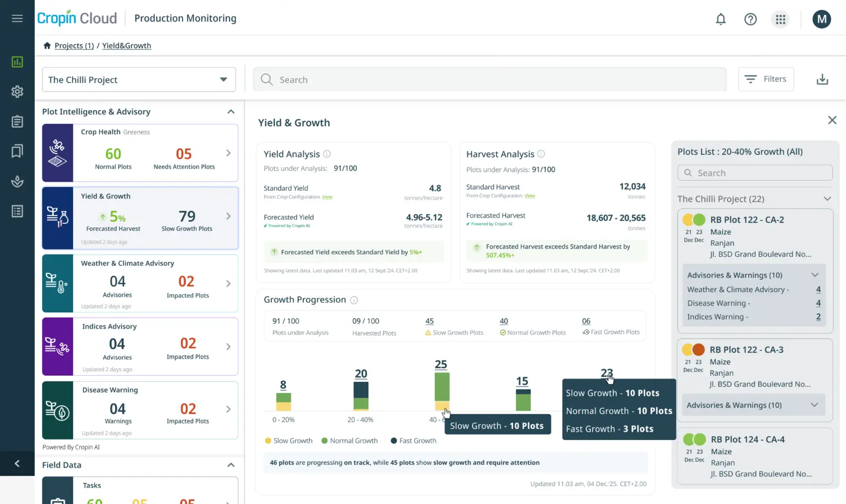Collapse the Field Data section
846x504 pixels.
point(231,465)
